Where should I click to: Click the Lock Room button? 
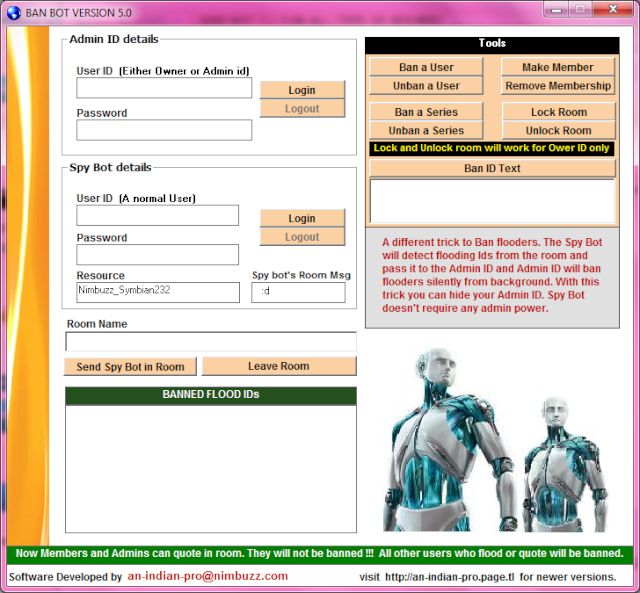[x=559, y=112]
